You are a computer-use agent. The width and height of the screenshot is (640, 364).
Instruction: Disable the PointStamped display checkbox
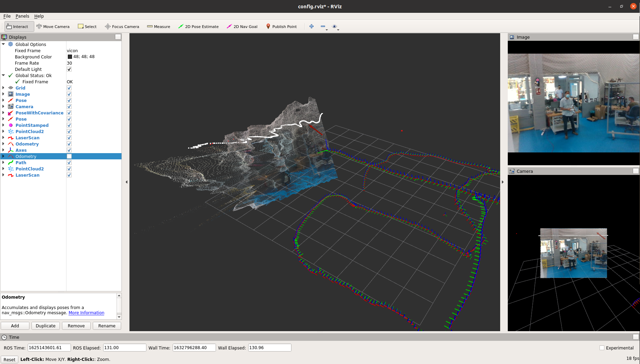tap(69, 125)
